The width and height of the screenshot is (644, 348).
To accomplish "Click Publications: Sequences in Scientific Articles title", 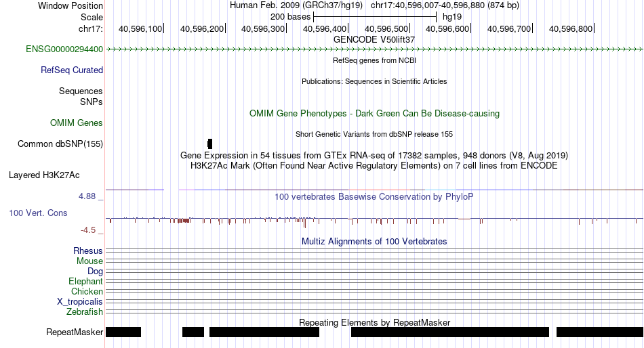I will point(374,81).
